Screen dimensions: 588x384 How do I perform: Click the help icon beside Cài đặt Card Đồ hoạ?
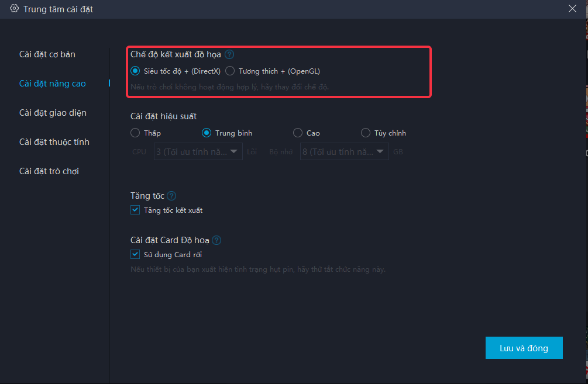(x=216, y=240)
